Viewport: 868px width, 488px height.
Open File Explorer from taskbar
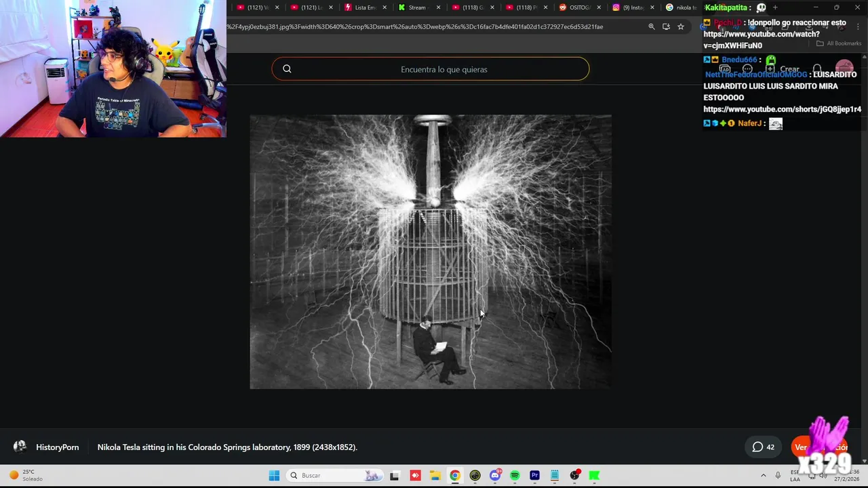click(435, 475)
